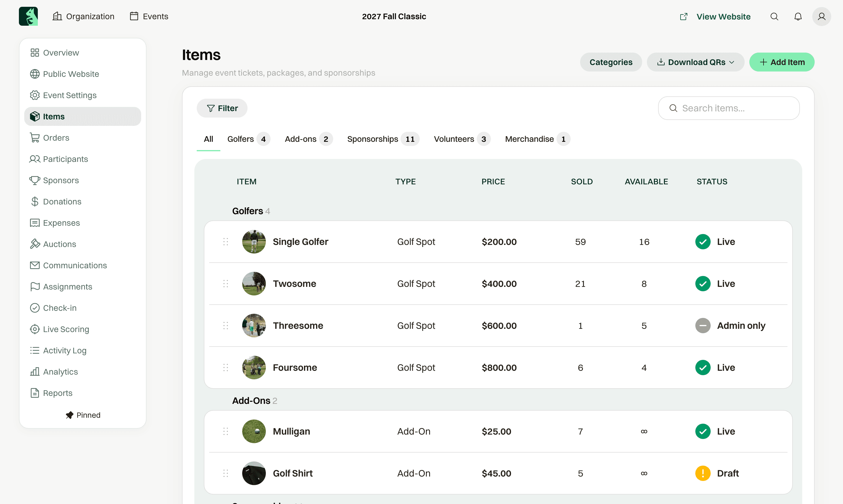Switch to the Volunteers tab
843x504 pixels.
click(462, 139)
